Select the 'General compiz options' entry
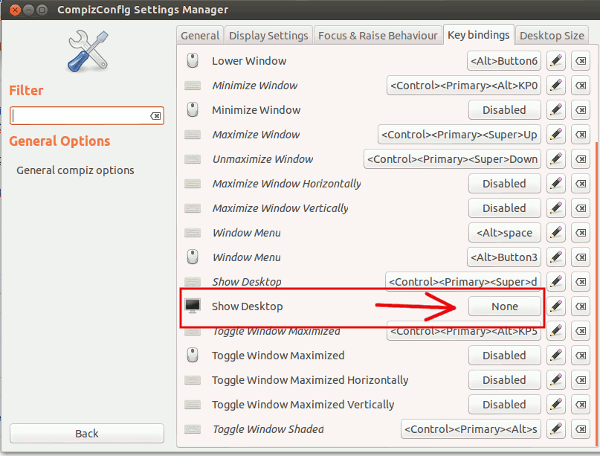The height and width of the screenshot is (456, 600). (75, 170)
